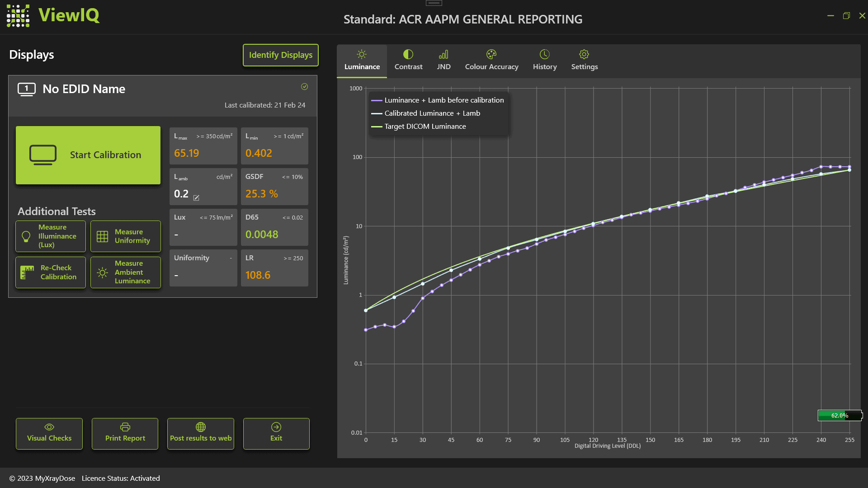Switch to the JND tab
The height and width of the screenshot is (488, 868).
443,60
